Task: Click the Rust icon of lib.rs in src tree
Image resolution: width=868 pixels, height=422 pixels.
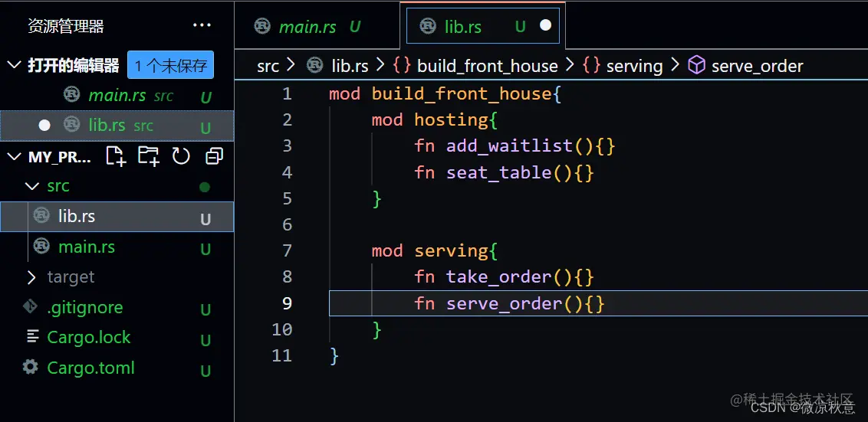Action: [41, 214]
